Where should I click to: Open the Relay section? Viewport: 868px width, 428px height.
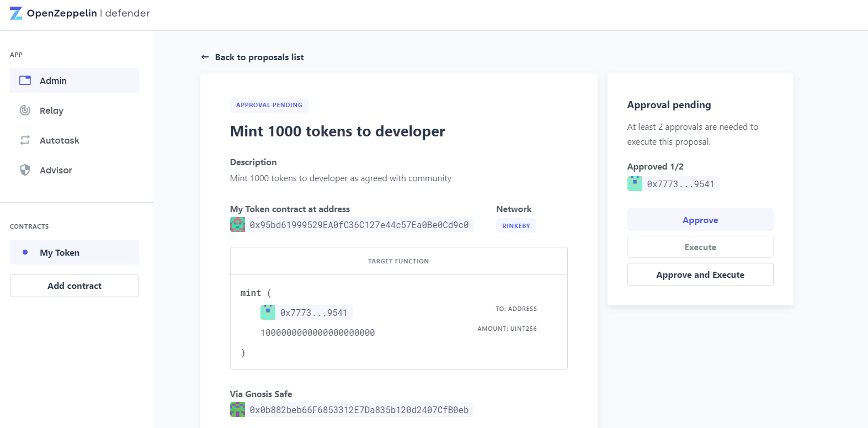pos(74,110)
